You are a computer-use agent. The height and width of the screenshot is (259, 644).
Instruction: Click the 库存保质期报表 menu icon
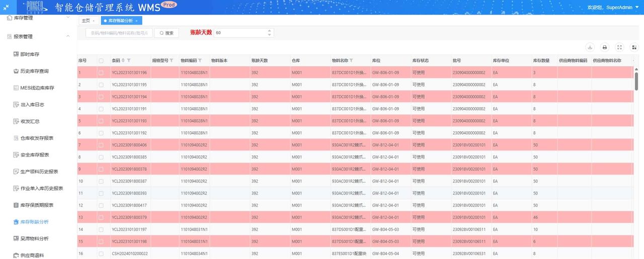click(16, 205)
